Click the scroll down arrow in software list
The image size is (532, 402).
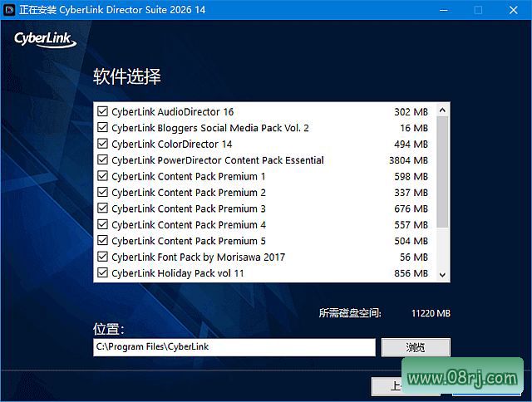point(442,275)
